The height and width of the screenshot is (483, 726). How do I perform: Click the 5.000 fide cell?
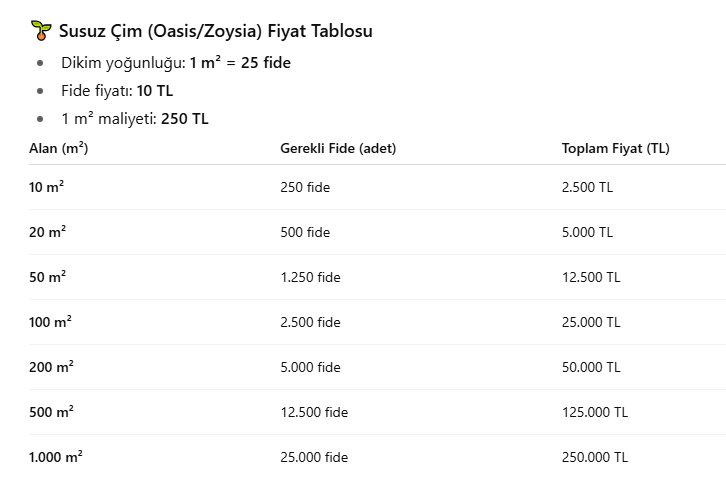pyautogui.click(x=310, y=367)
